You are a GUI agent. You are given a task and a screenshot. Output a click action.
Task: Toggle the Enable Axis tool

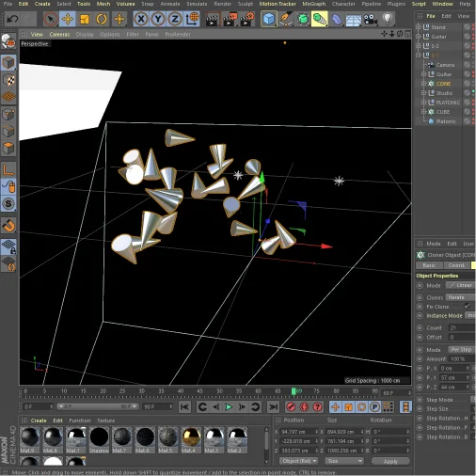(8, 170)
